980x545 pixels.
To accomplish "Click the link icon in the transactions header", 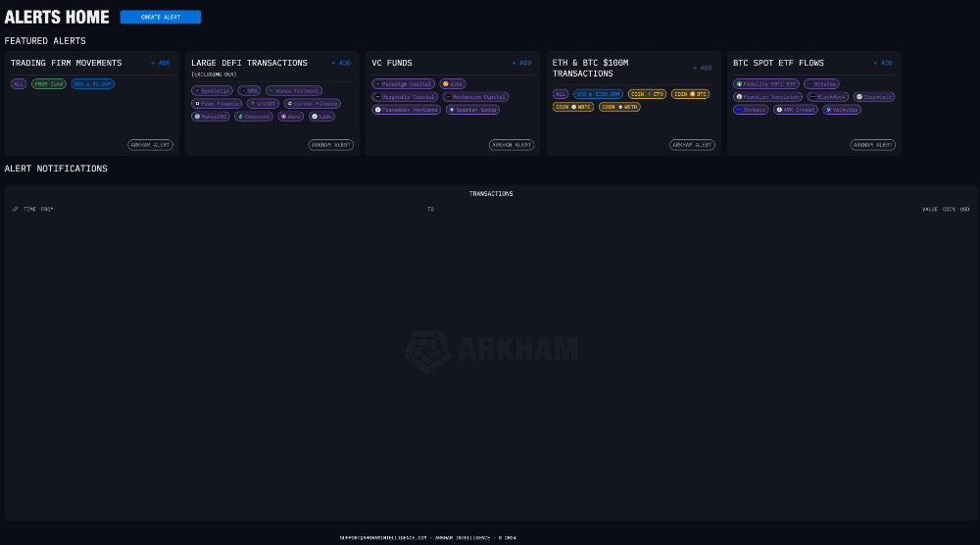I will [x=15, y=209].
